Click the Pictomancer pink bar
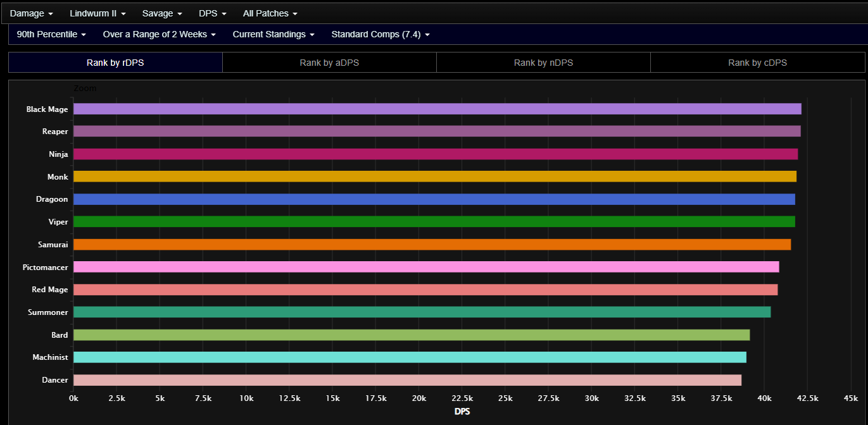 coord(426,267)
